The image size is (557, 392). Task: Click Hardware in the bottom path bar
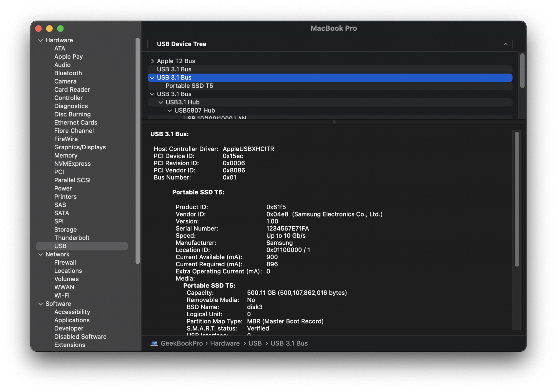click(x=225, y=343)
